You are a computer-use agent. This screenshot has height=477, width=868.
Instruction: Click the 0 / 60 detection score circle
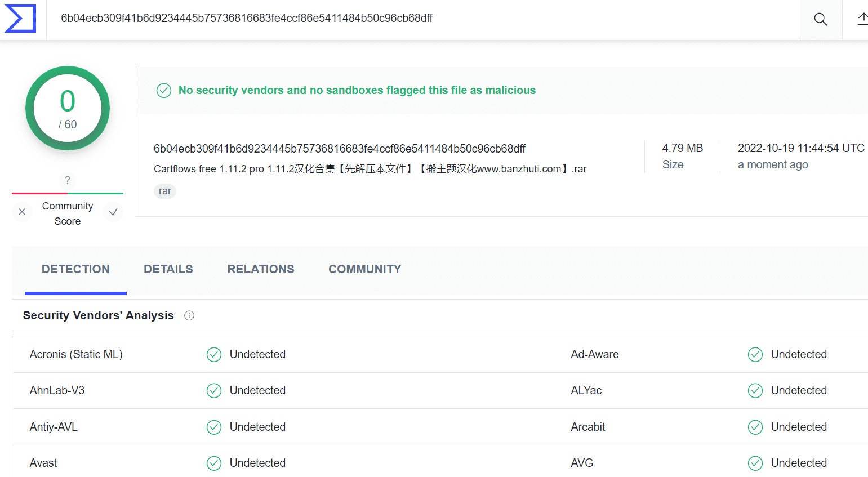(68, 108)
